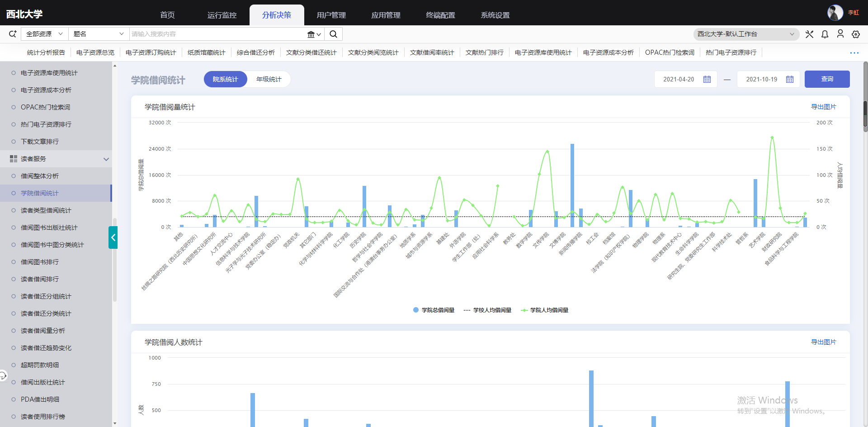Screen dimensions: 868x427
Task: Collapse the sidebar with teal arrow
Action: pos(113,237)
